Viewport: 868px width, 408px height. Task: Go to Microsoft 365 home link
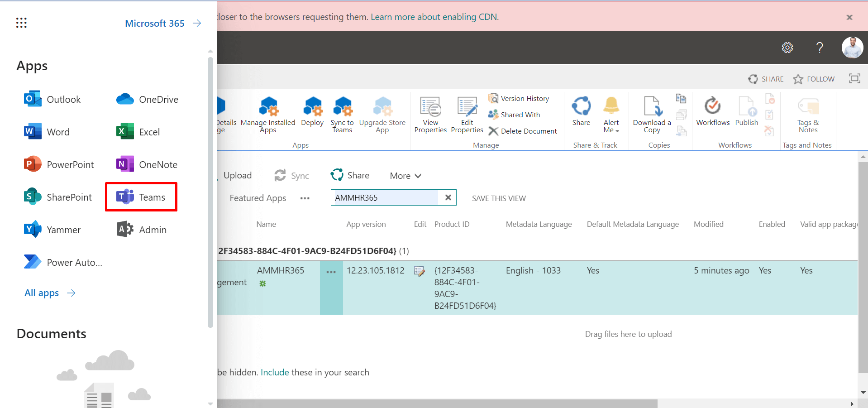point(163,23)
